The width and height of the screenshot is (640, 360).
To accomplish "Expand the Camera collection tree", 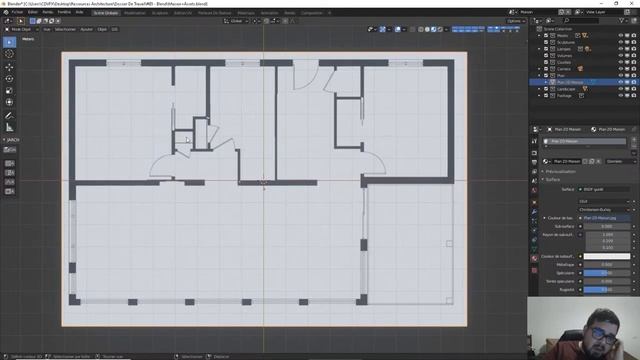I will (x=540, y=69).
